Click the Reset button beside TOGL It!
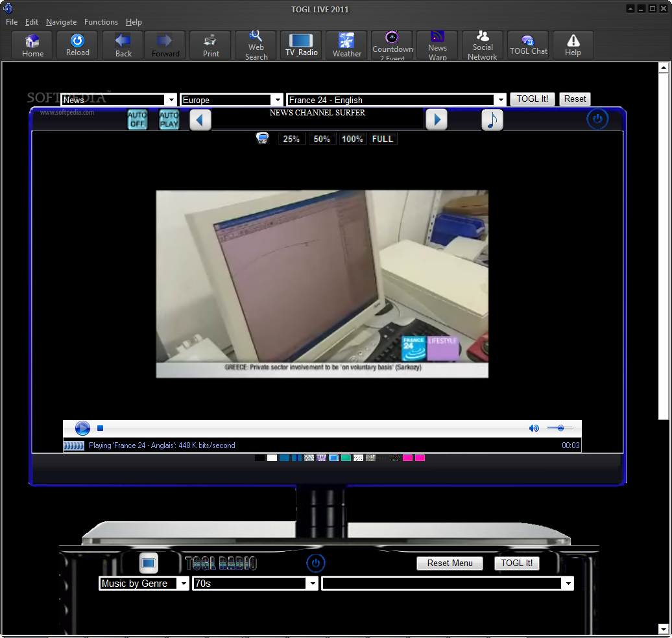This screenshot has height=638, width=672. click(x=575, y=99)
